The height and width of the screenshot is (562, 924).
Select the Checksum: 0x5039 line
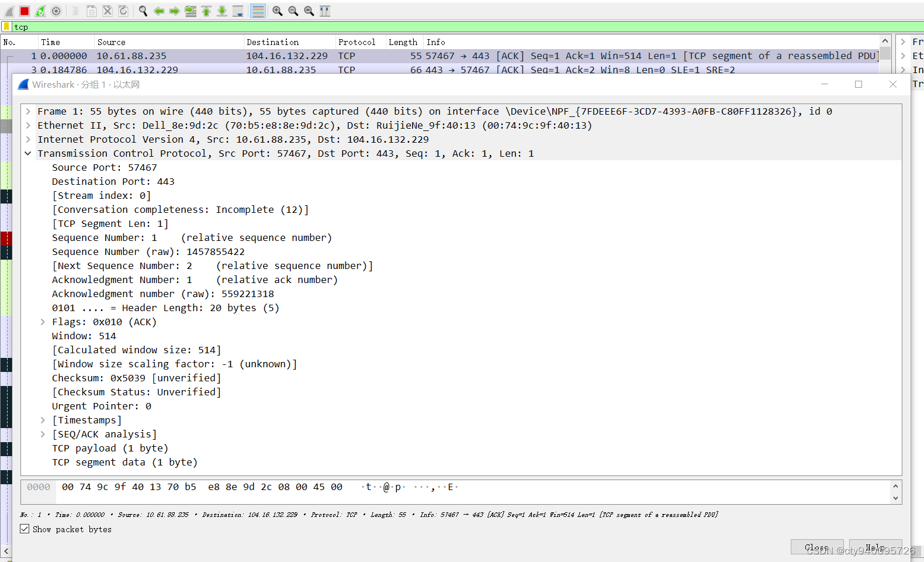pyautogui.click(x=137, y=378)
